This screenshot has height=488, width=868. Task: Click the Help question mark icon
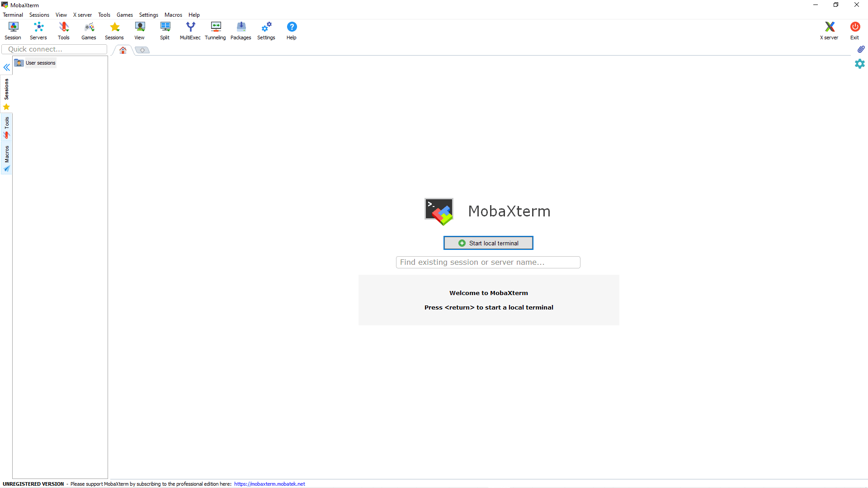coord(292,31)
